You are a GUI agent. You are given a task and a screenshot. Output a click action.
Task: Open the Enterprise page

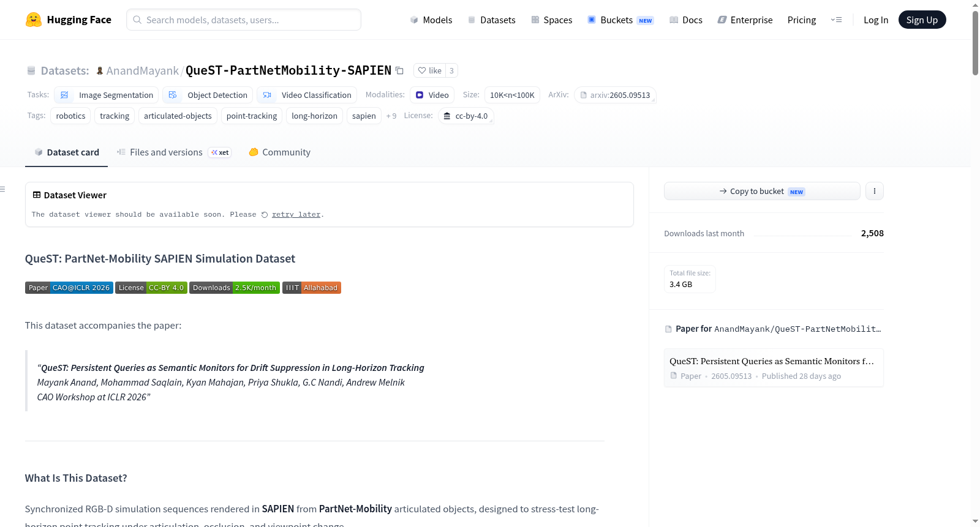tap(745, 20)
